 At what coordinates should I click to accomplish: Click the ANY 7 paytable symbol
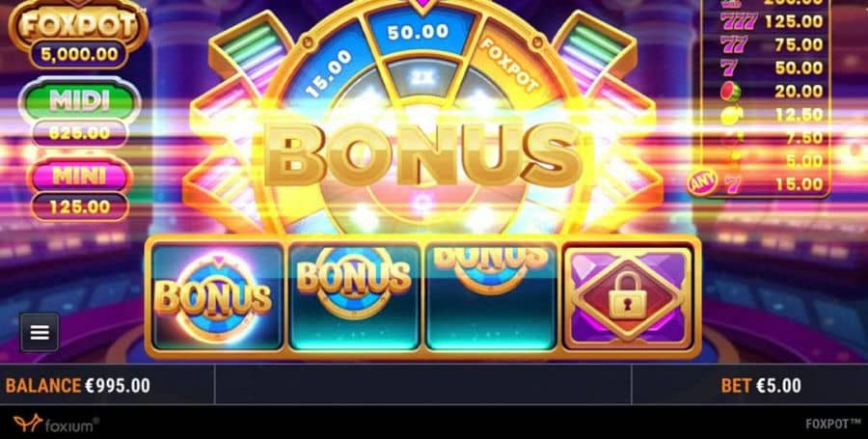714,183
